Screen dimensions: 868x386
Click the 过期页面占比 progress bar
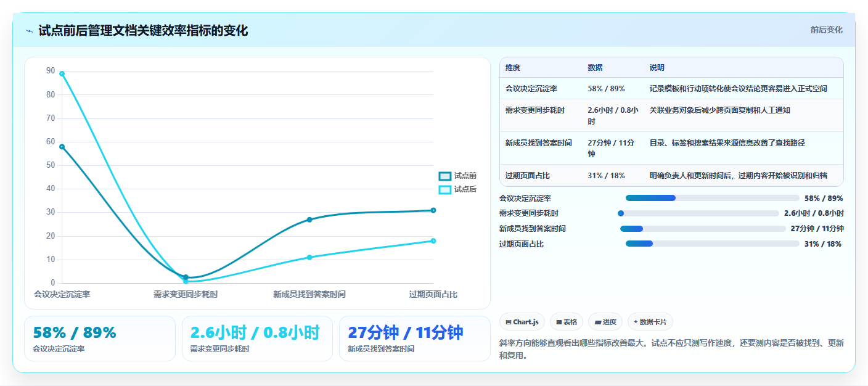point(712,244)
